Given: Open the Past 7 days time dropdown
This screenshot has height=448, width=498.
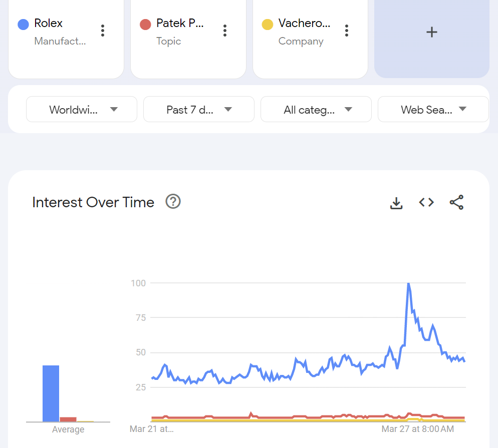Looking at the screenshot, I should coord(199,110).
